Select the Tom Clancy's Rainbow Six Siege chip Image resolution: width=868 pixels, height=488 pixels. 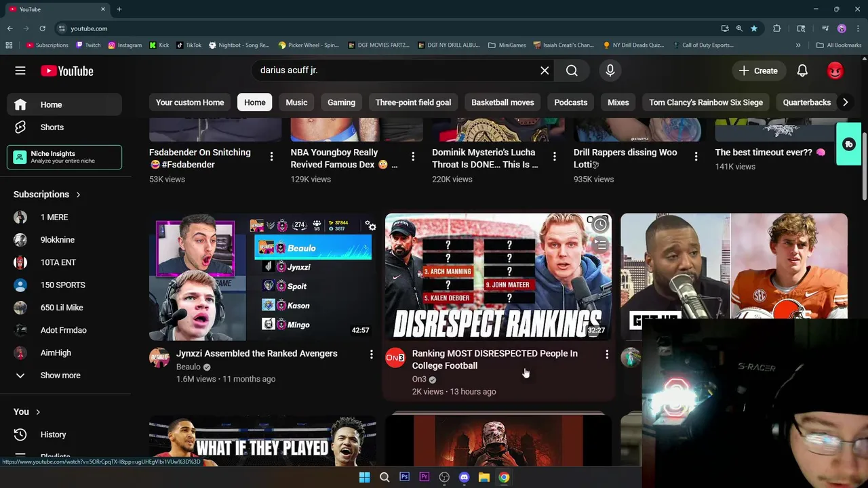(x=706, y=102)
